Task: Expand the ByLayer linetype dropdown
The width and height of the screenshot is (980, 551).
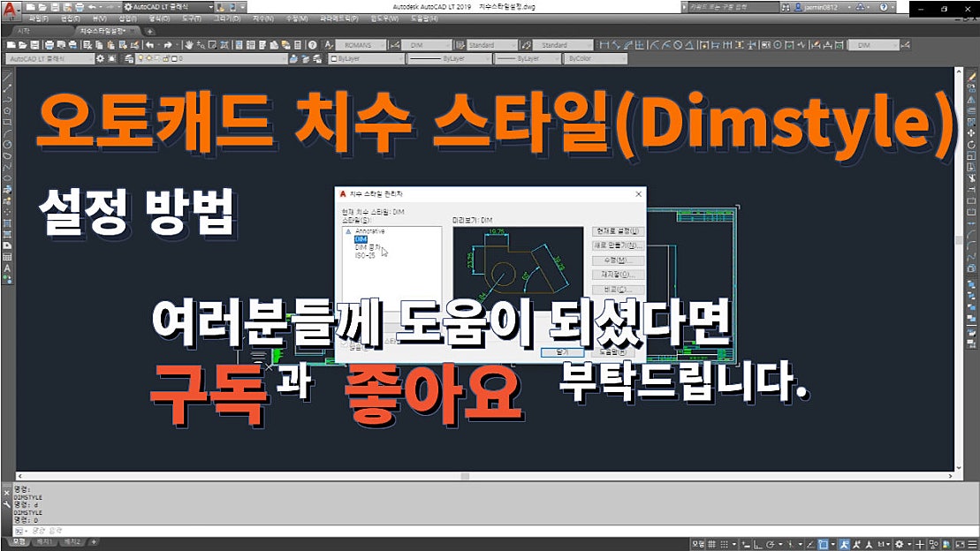Action: (451, 57)
